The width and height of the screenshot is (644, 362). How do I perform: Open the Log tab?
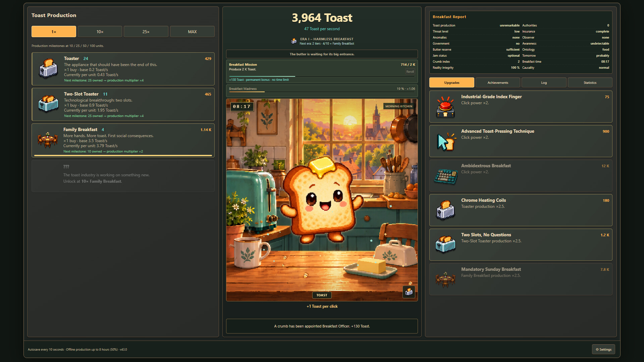tap(544, 82)
